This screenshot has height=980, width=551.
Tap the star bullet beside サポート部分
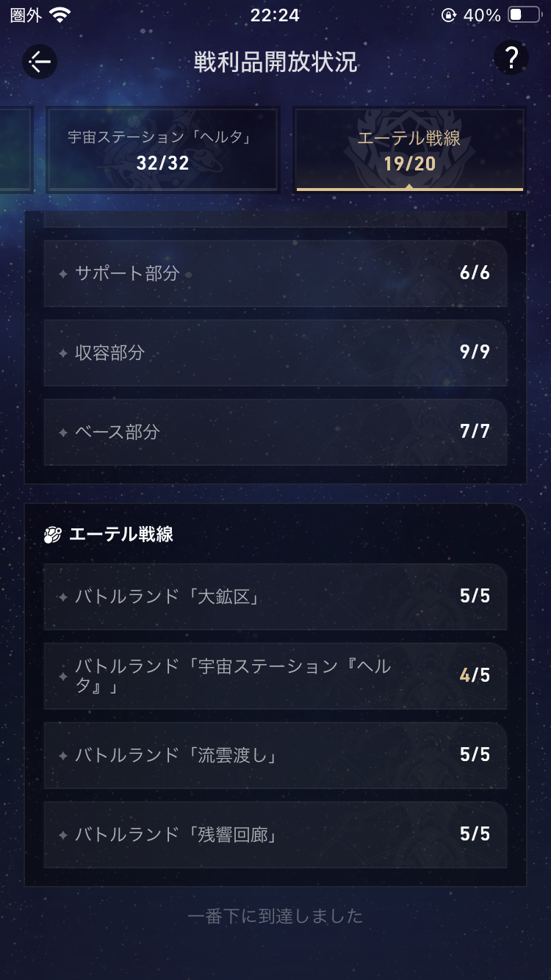coord(63,274)
